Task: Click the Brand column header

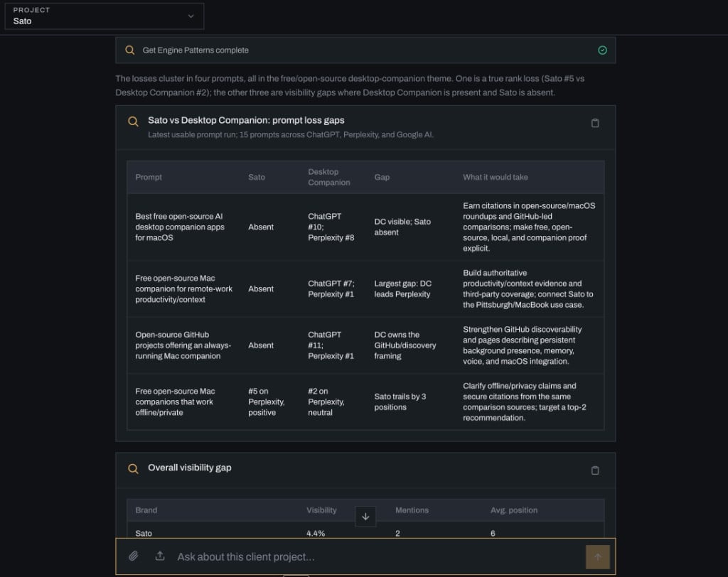Action: click(x=146, y=510)
